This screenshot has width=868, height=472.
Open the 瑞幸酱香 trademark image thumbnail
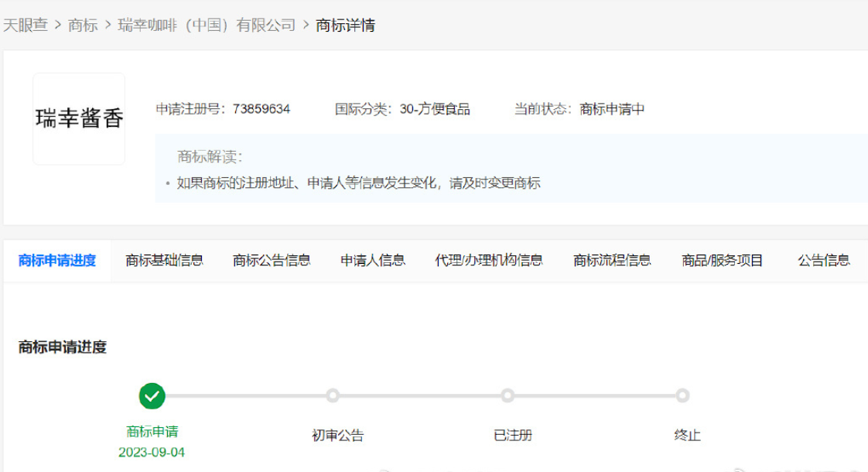point(79,118)
